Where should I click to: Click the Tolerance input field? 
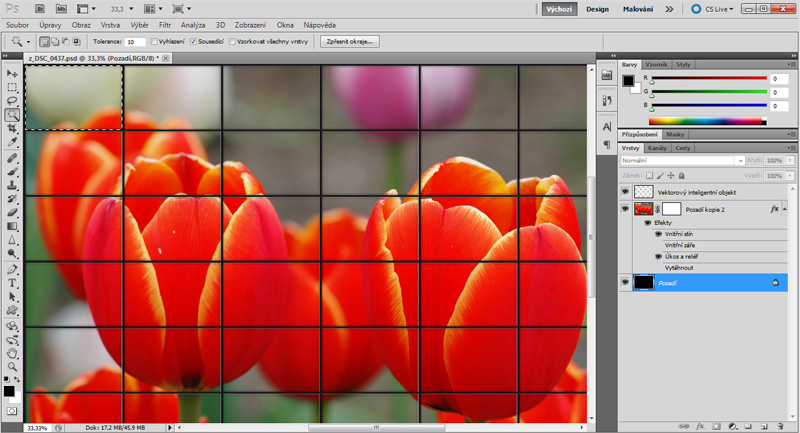point(134,42)
